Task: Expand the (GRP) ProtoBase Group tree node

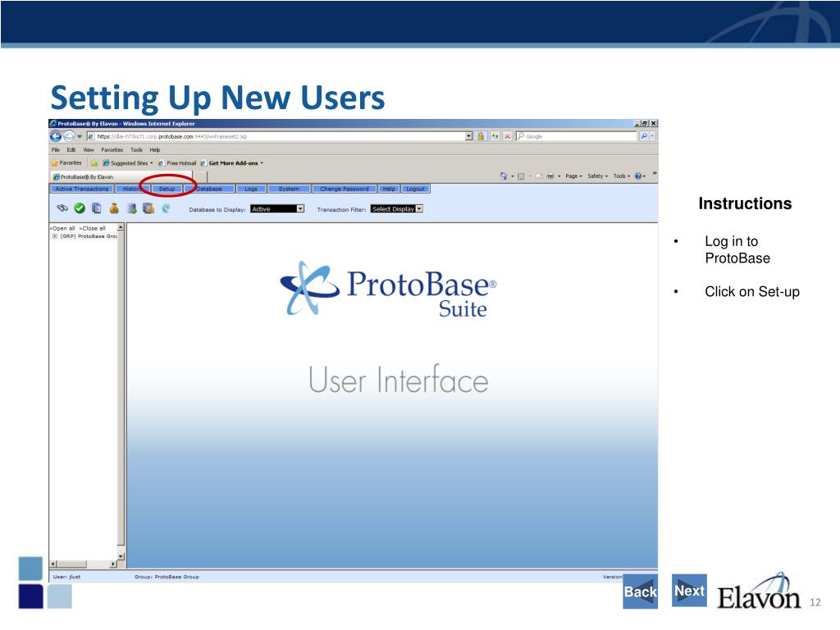Action: [x=55, y=236]
